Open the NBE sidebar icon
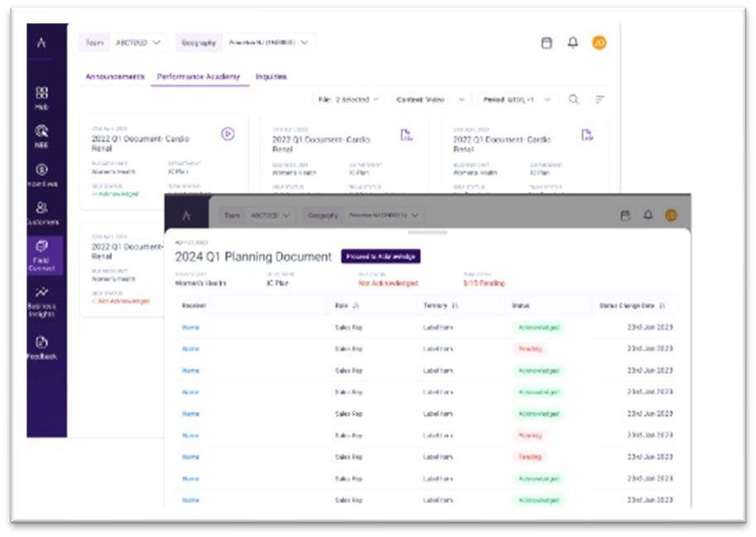Viewport: 756px width, 537px height. 41,132
